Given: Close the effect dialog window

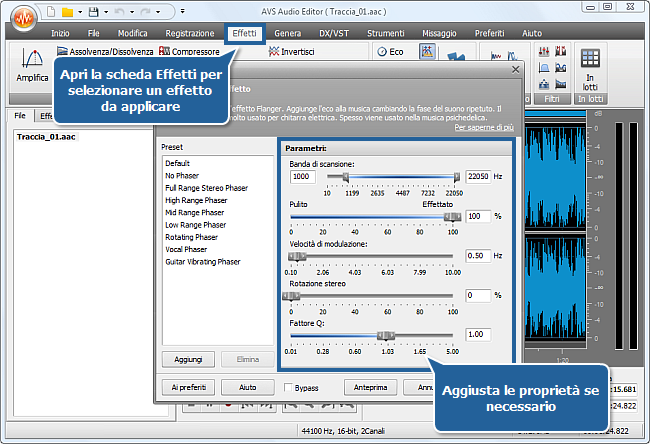Looking at the screenshot, I should tap(514, 71).
